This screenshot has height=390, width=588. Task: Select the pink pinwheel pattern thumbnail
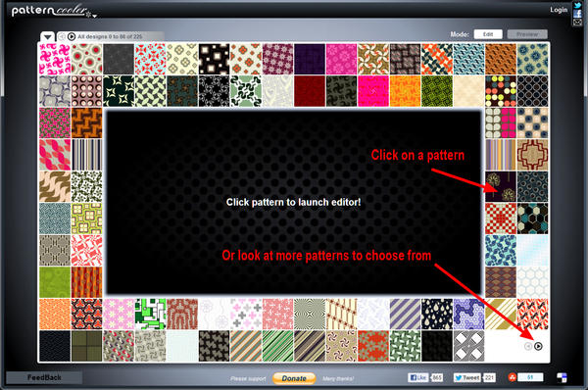click(x=55, y=59)
